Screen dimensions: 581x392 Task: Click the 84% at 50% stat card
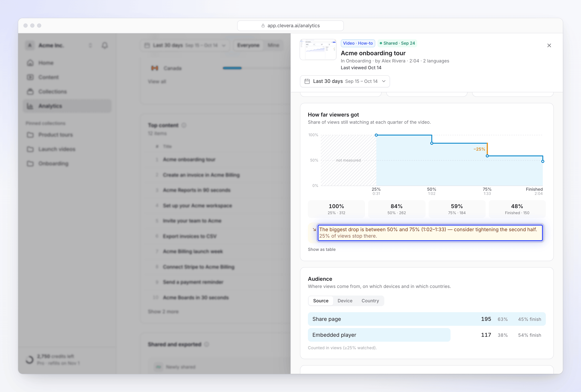pyautogui.click(x=397, y=209)
